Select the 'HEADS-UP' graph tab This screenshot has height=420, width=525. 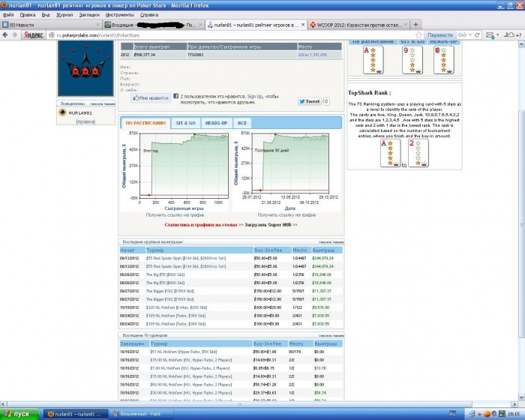216,123
